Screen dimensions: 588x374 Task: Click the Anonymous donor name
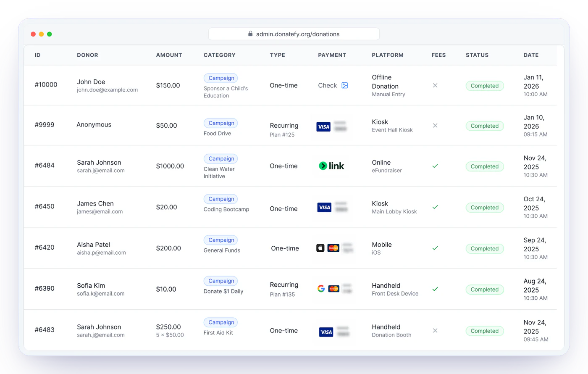click(94, 125)
